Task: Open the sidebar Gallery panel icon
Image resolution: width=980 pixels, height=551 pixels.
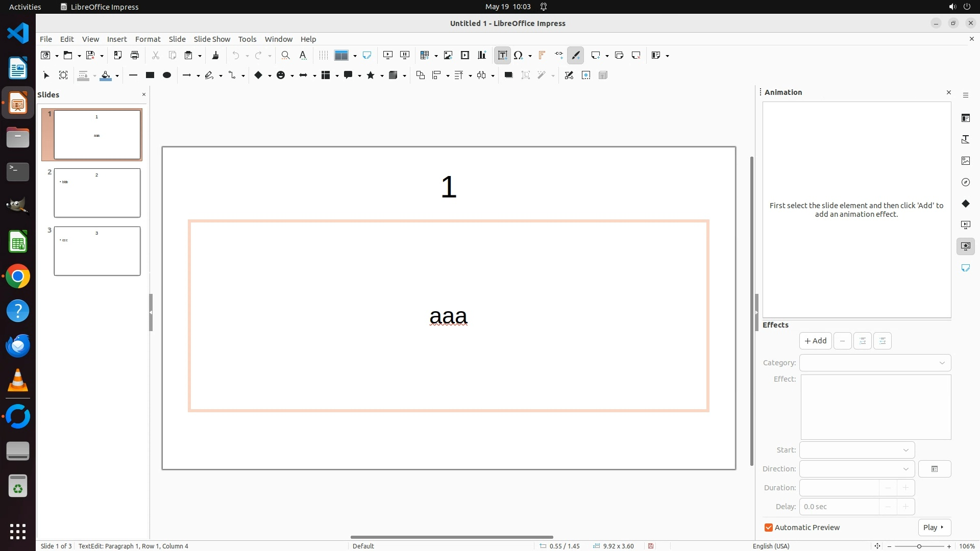Action: click(965, 161)
